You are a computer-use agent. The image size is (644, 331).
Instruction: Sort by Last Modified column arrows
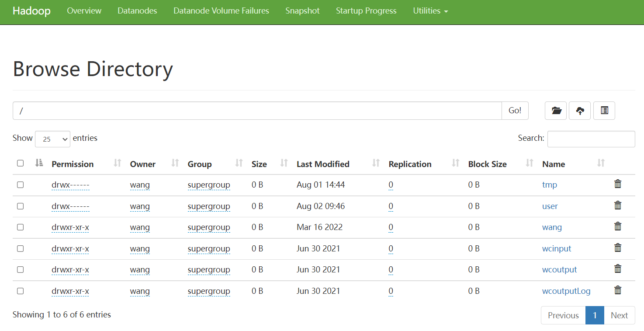pyautogui.click(x=376, y=163)
